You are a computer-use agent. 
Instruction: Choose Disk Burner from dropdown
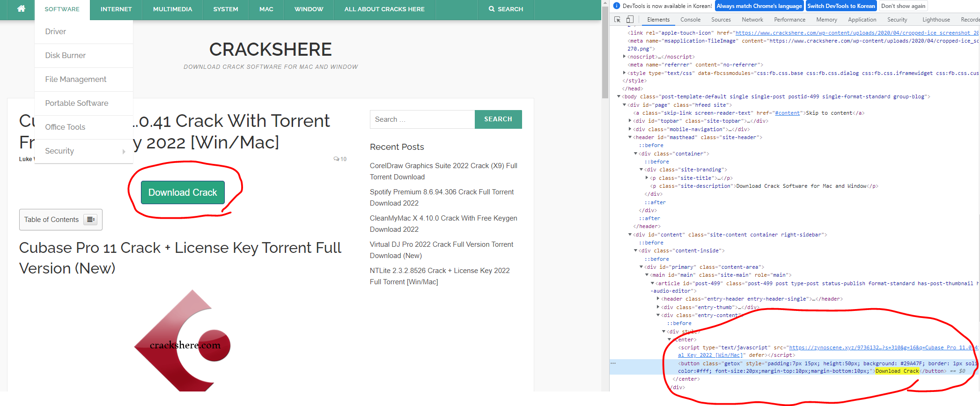coord(84,56)
